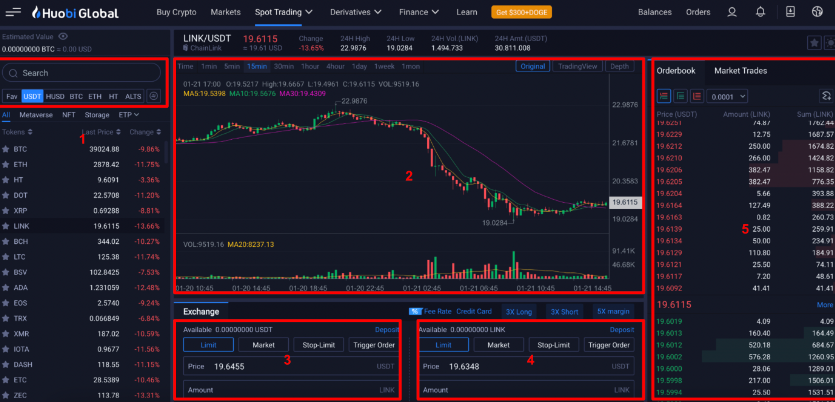
Task: Click the buy Price field showing 19.6455
Action: click(x=291, y=366)
